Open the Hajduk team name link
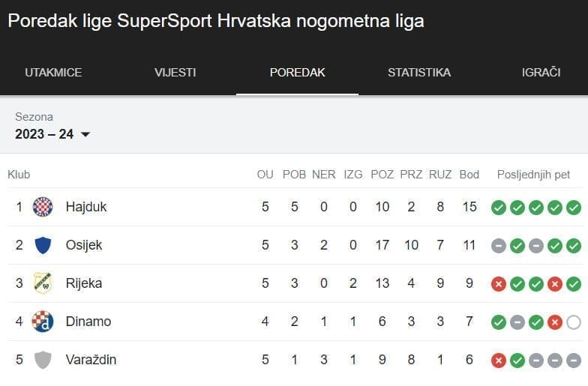 [x=86, y=207]
